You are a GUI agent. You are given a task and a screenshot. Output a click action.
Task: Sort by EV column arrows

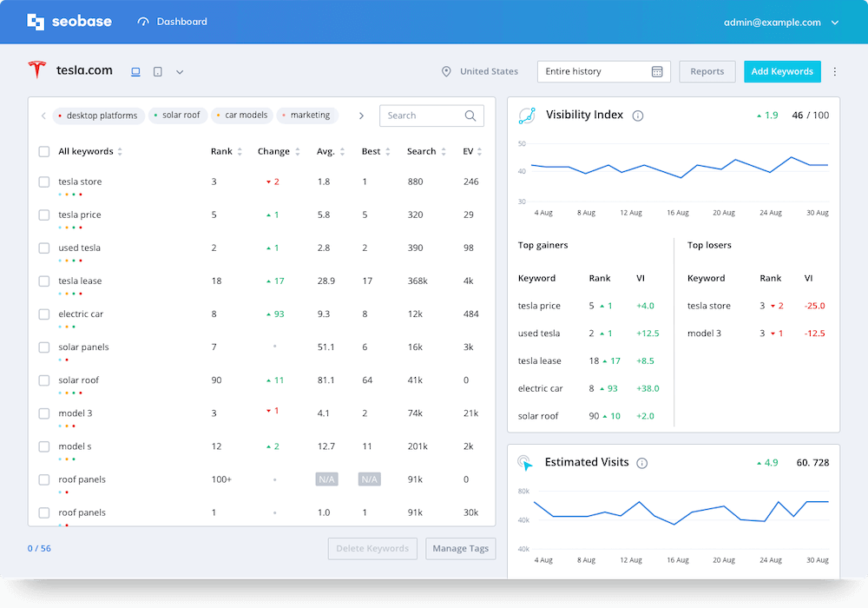[479, 152]
